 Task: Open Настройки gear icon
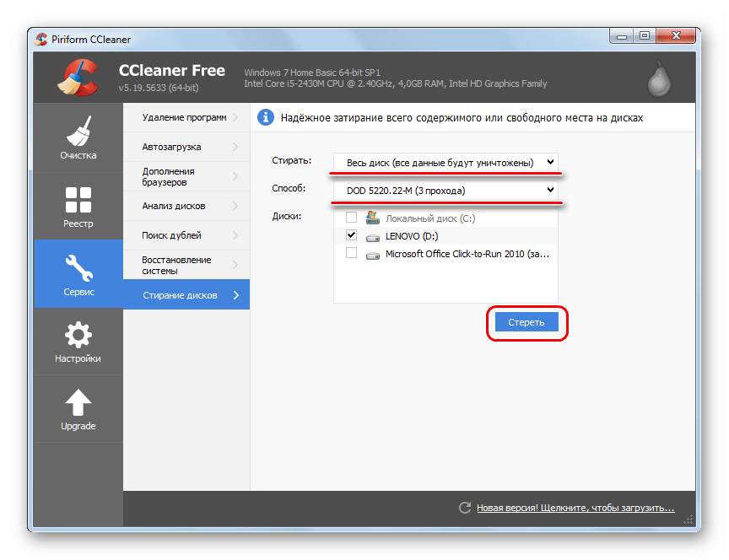[x=78, y=335]
